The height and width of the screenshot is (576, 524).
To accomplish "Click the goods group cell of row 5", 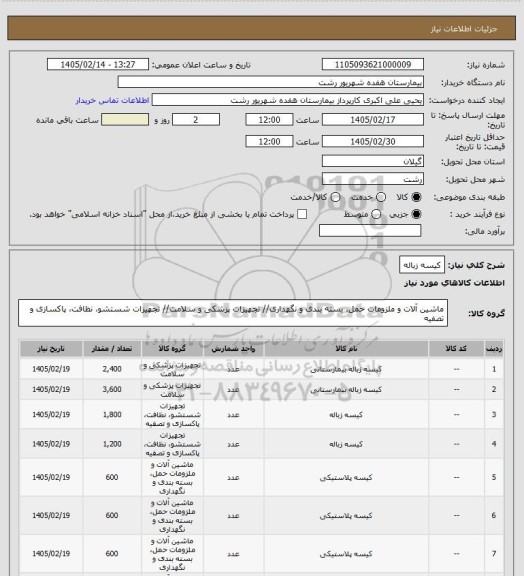I will [x=172, y=478].
